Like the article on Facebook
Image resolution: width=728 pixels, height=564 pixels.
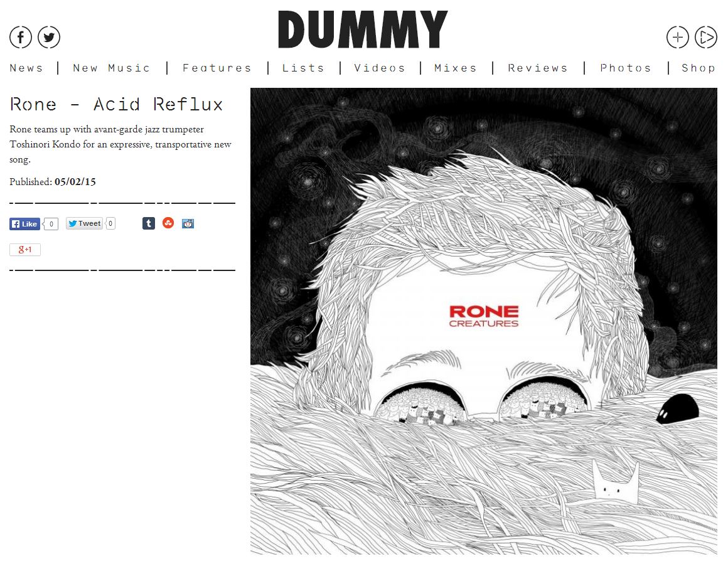pos(24,224)
